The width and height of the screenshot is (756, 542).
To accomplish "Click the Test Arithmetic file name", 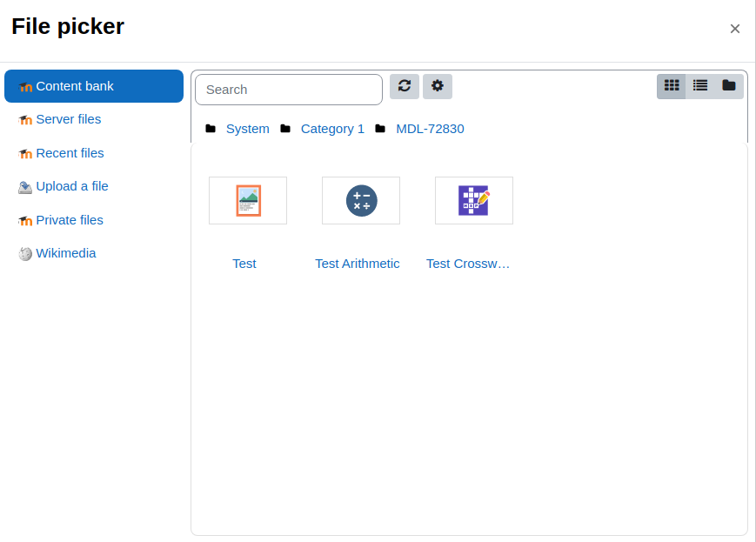I will [x=358, y=264].
